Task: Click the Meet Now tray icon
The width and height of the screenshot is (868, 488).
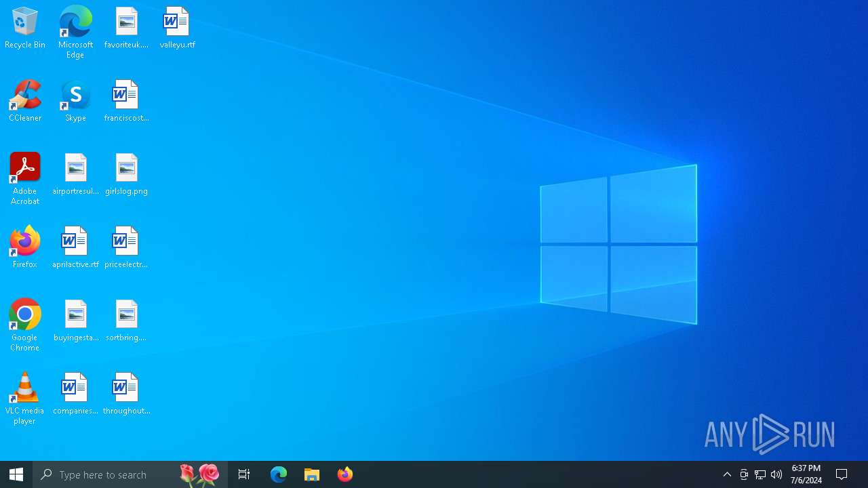Action: 744,474
